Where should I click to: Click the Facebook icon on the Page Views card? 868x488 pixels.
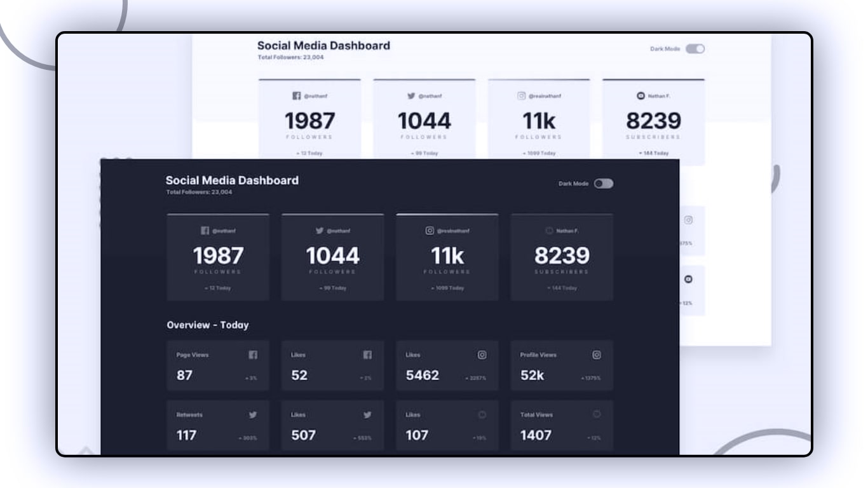(253, 355)
